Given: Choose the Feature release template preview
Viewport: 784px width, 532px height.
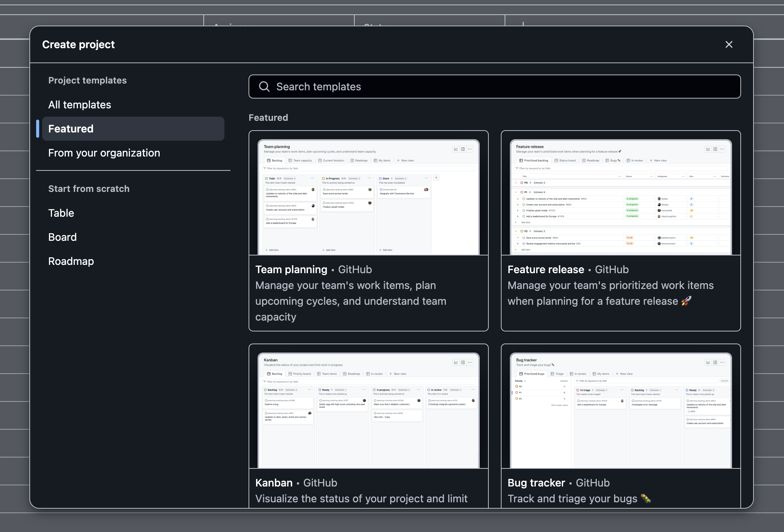Looking at the screenshot, I should 621,198.
